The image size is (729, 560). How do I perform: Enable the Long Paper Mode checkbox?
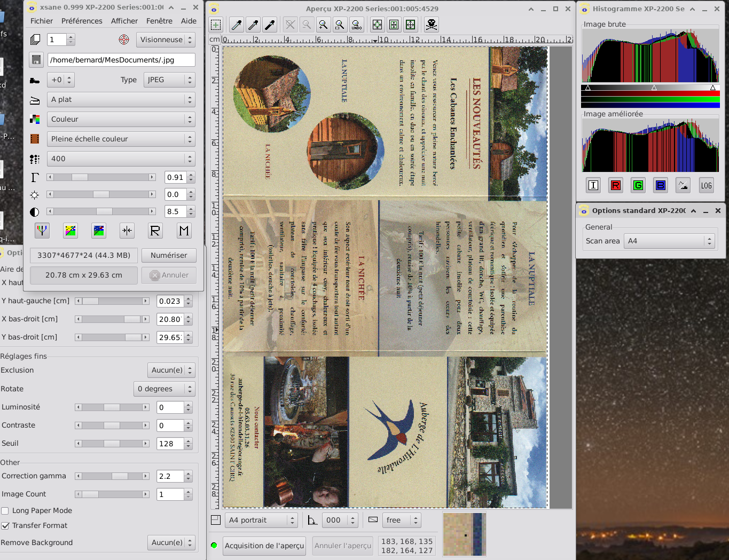5,511
